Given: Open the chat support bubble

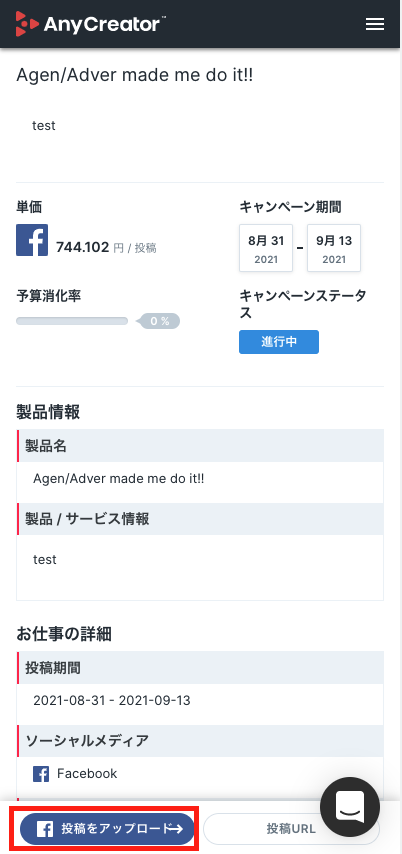Looking at the screenshot, I should 350,807.
